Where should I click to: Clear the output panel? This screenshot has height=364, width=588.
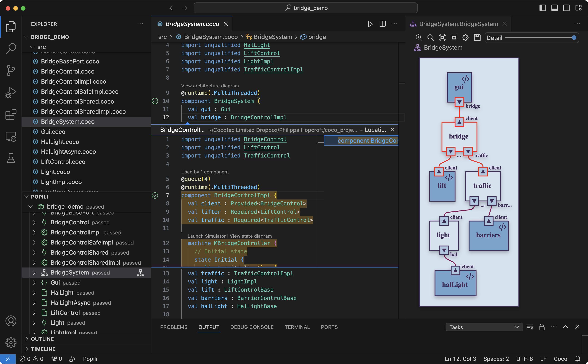[530, 327]
